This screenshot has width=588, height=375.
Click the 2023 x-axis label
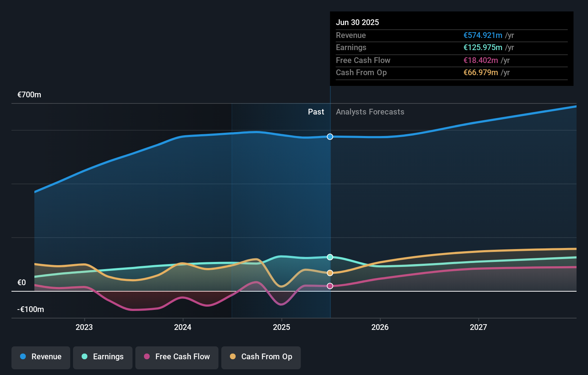point(84,327)
